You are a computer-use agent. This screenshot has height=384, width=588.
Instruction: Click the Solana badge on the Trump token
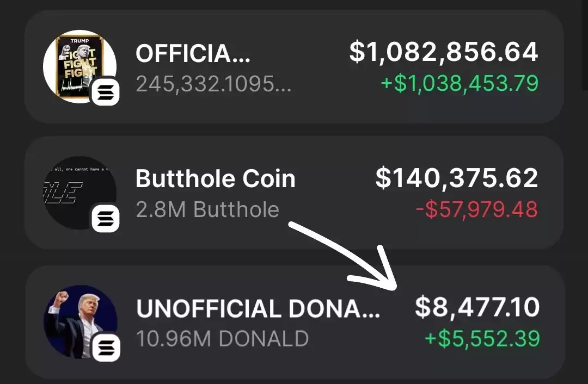tap(106, 91)
